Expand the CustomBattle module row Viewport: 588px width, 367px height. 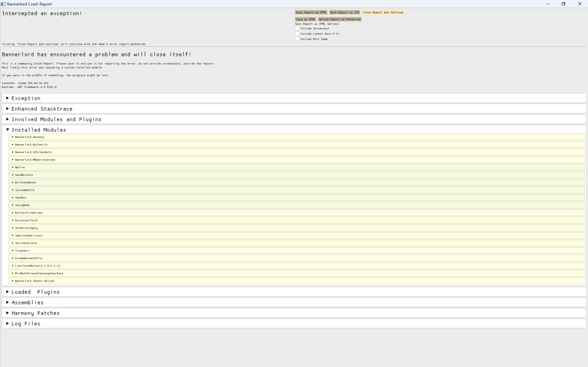coord(296,190)
